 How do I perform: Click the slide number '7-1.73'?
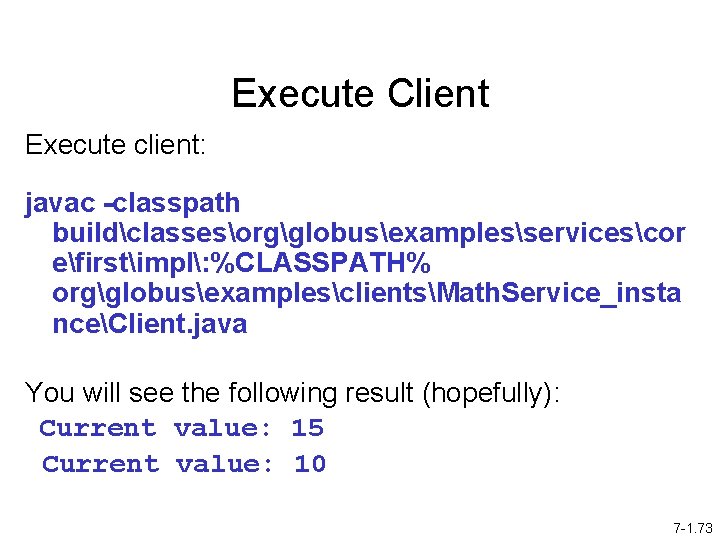693,528
